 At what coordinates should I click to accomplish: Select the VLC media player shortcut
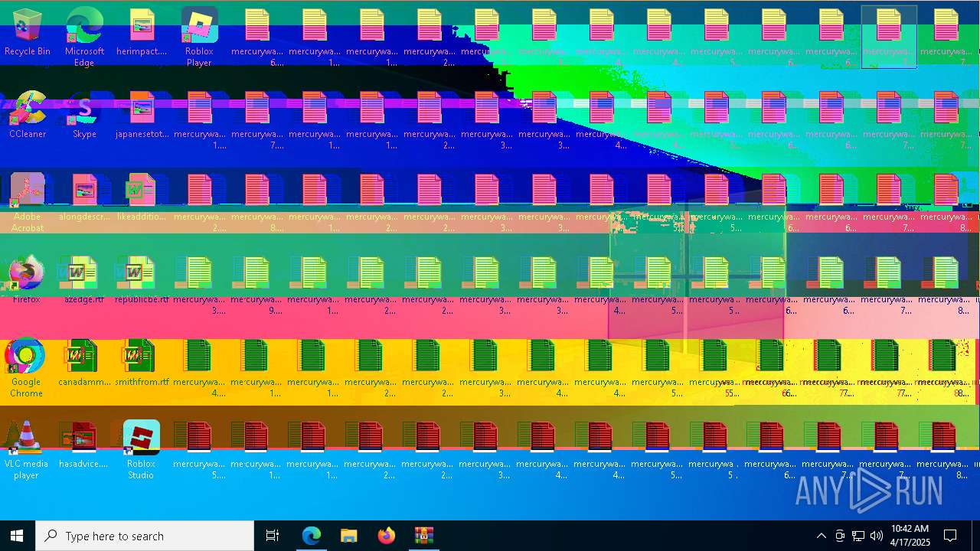(26, 450)
